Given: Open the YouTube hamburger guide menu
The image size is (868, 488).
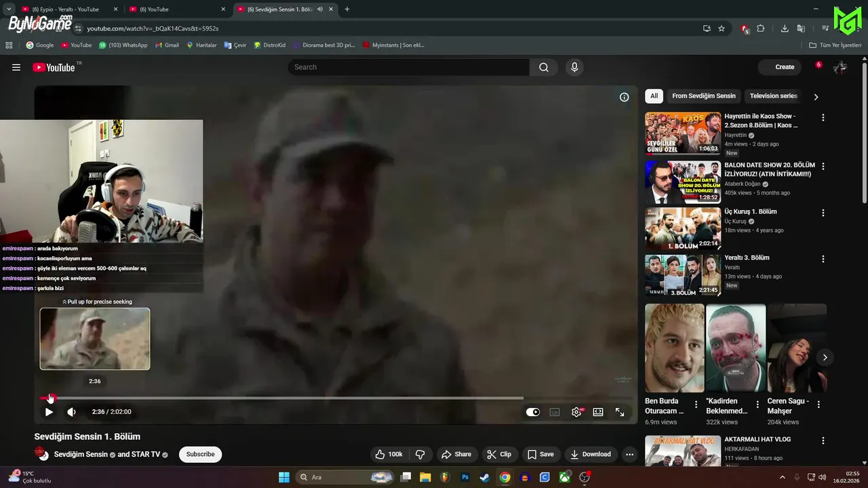Looking at the screenshot, I should pos(16,67).
